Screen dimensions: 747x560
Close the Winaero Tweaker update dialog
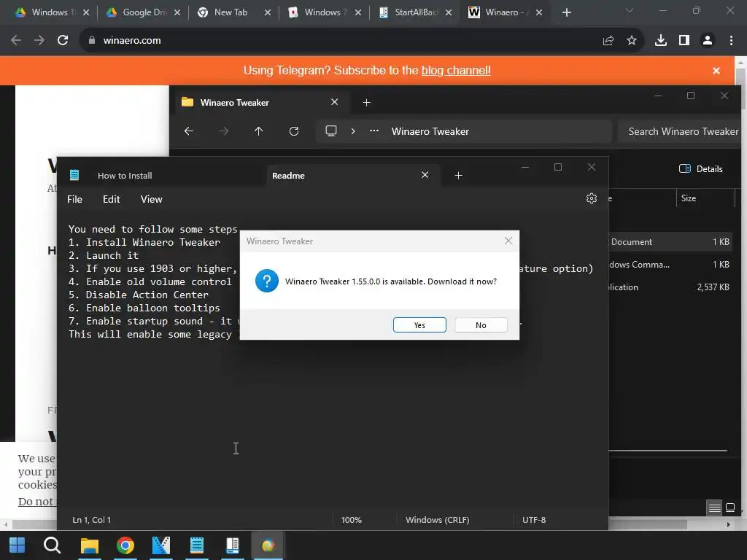click(508, 241)
